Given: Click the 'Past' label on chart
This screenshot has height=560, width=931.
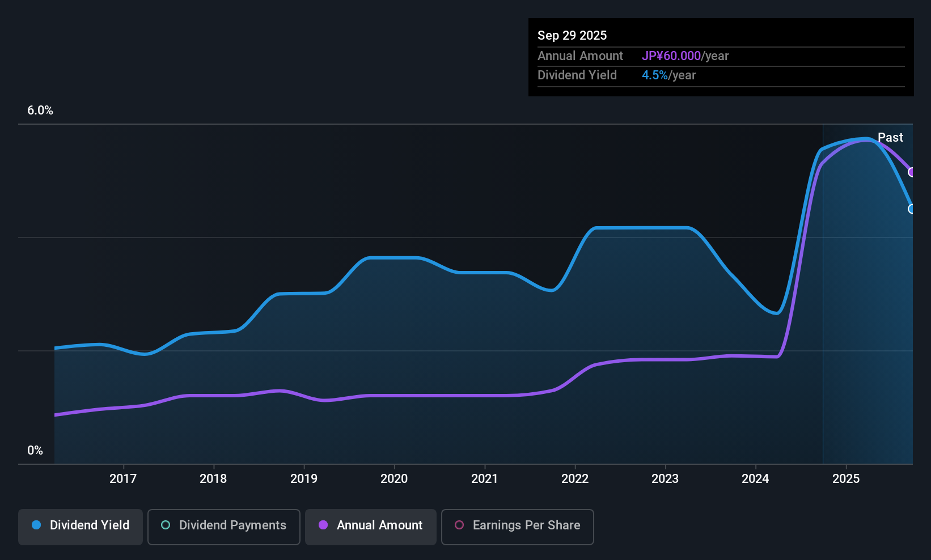Looking at the screenshot, I should [x=890, y=138].
